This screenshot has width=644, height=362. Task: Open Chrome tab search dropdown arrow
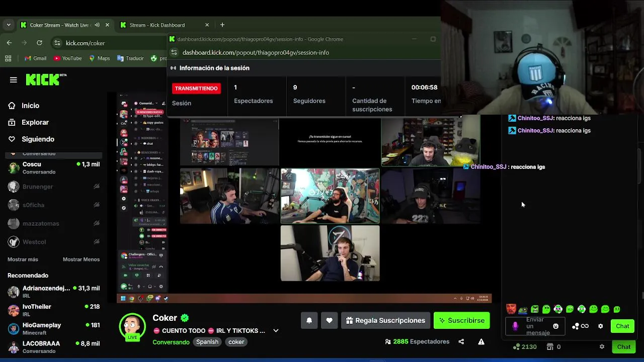click(9, 25)
